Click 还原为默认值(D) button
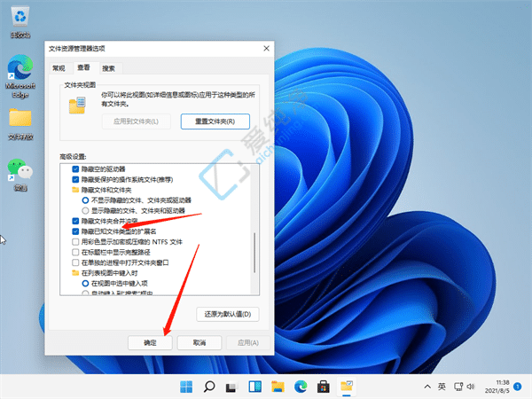The width and height of the screenshot is (532, 399). (x=228, y=314)
